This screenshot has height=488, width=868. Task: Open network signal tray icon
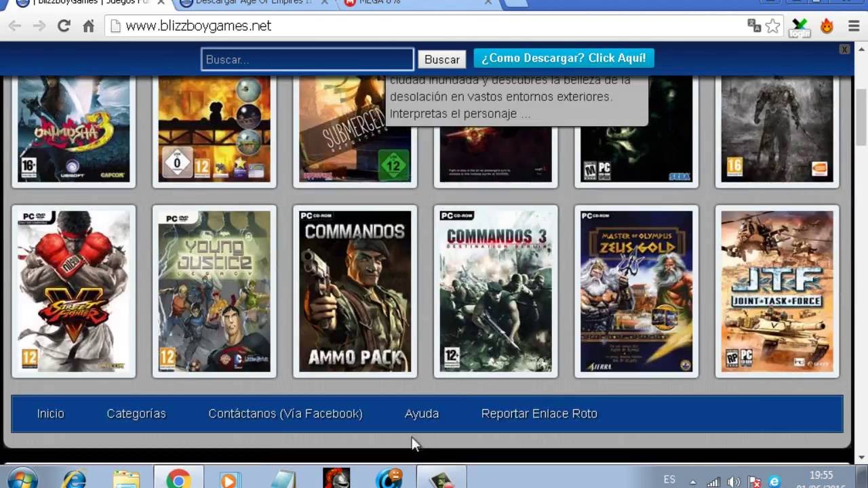(713, 482)
